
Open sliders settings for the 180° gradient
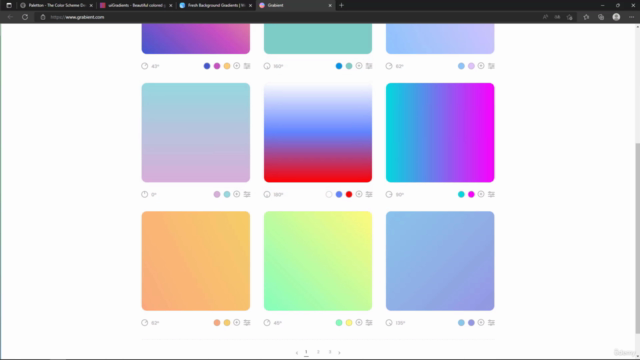369,194
